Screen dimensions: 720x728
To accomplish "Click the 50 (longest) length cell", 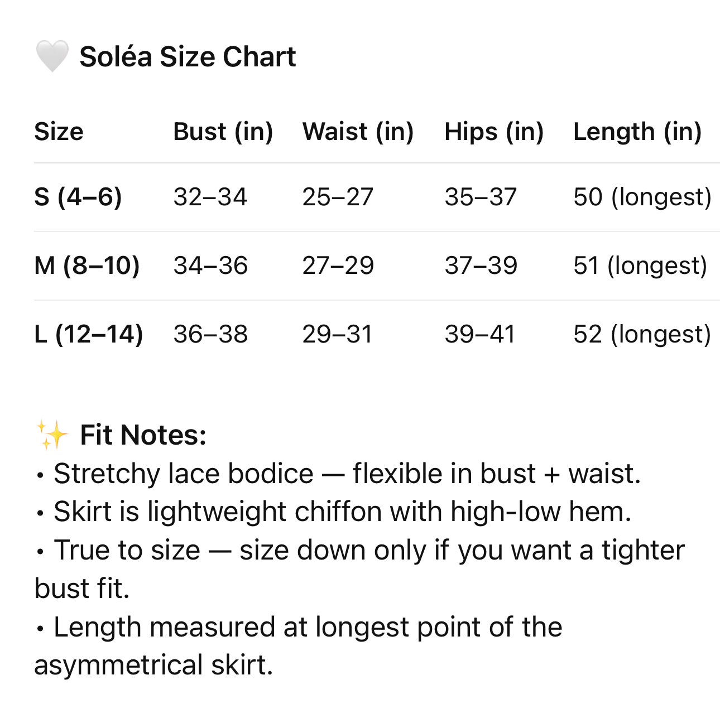I will (642, 197).
